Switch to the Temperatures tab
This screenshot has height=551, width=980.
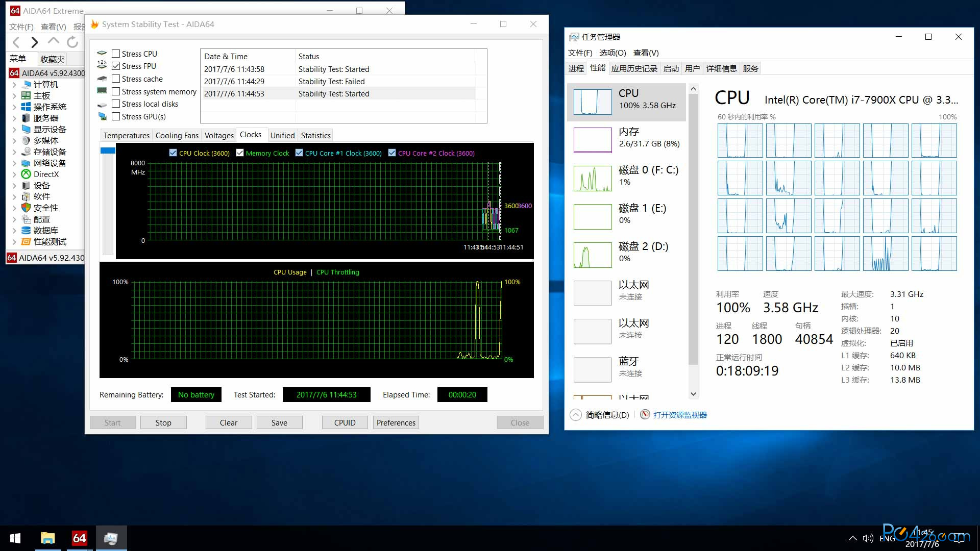[x=127, y=135]
